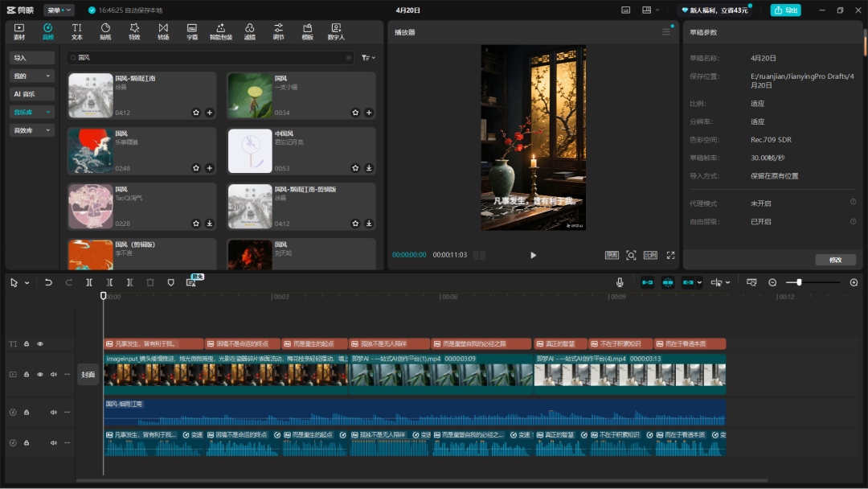Open the 文本 (Text) panel
Viewport: 868px width, 489px height.
[76, 32]
